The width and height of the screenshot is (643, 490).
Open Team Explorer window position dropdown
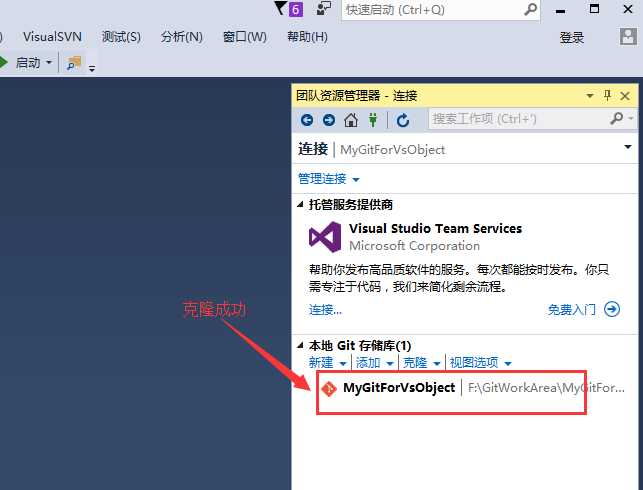[590, 96]
